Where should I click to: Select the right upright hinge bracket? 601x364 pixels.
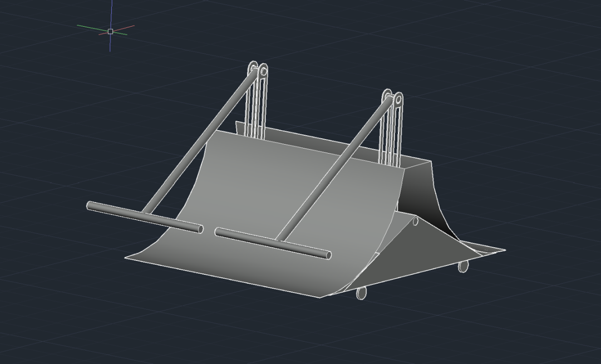tap(391, 129)
